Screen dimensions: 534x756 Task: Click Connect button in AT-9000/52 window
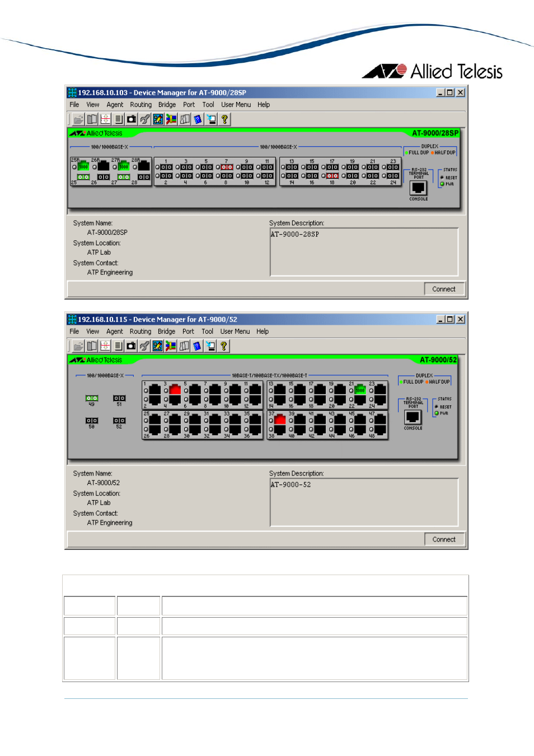point(444,540)
